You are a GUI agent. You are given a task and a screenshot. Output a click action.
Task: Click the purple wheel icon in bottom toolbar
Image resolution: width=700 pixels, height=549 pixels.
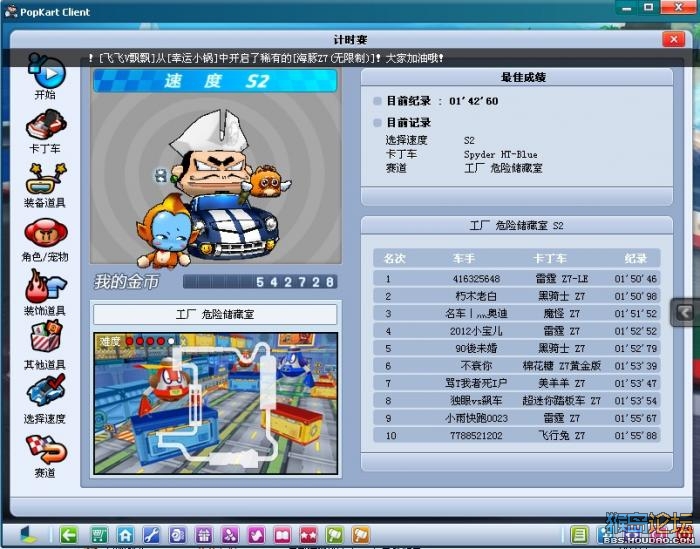(177, 535)
